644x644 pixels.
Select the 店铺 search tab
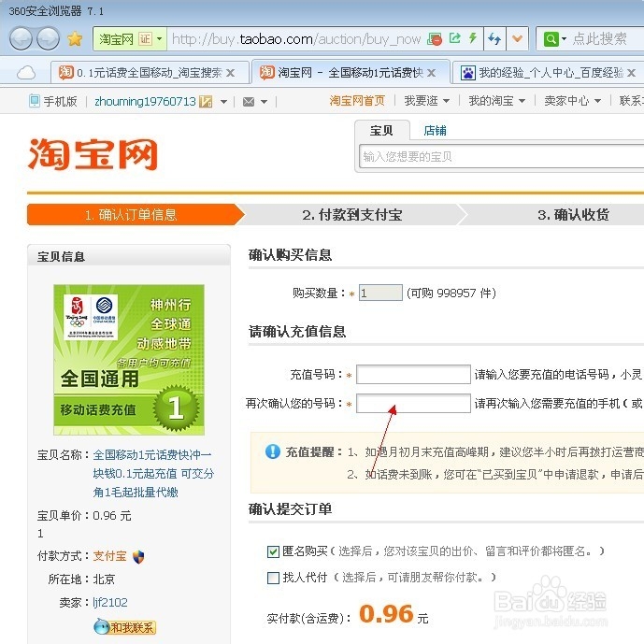coord(435,131)
